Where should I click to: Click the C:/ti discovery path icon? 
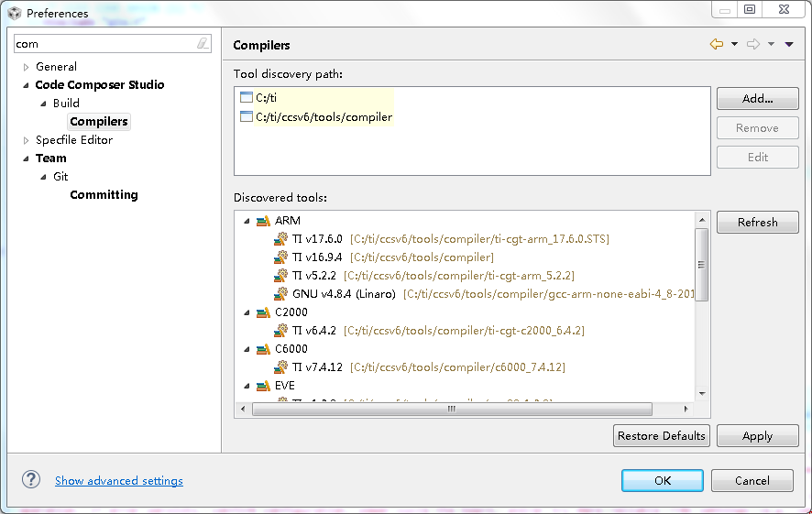[x=246, y=98]
